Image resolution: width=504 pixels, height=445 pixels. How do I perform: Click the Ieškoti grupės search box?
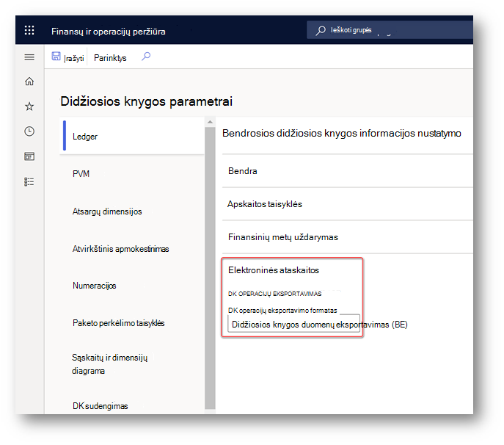click(x=390, y=30)
